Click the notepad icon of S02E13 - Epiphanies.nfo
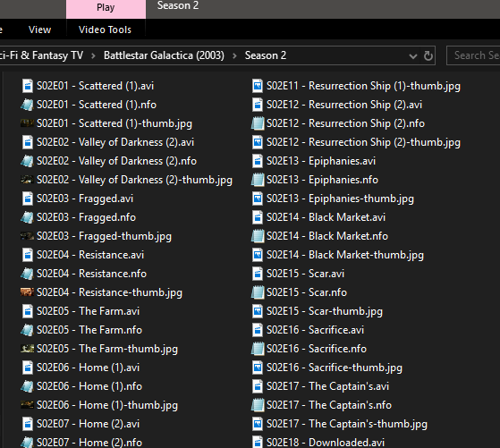 pos(258,180)
